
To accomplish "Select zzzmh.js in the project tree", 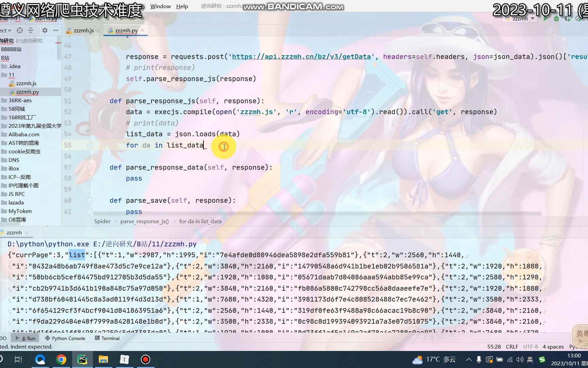I will (26, 83).
